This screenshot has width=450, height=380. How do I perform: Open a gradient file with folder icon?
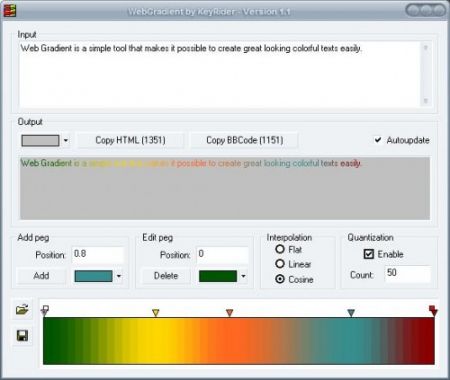tap(22, 309)
